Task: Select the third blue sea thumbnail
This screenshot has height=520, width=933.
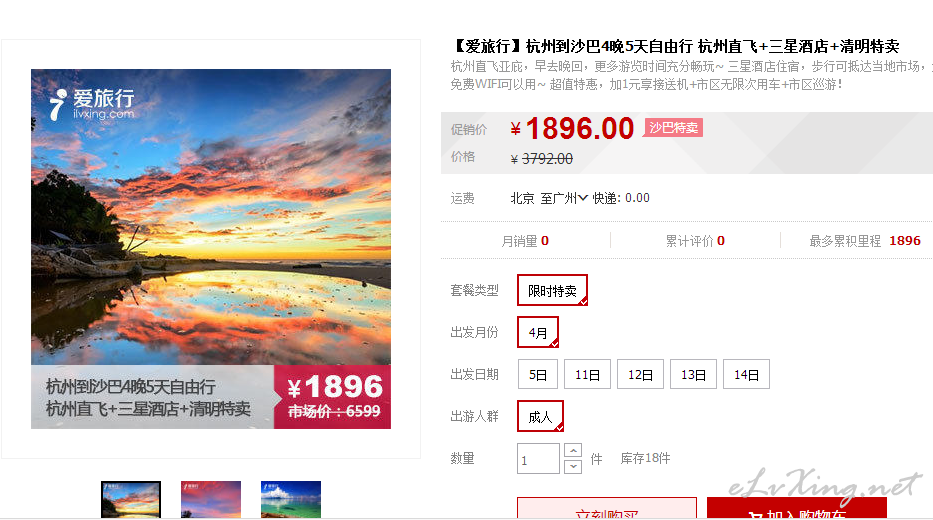Action: coord(290,499)
